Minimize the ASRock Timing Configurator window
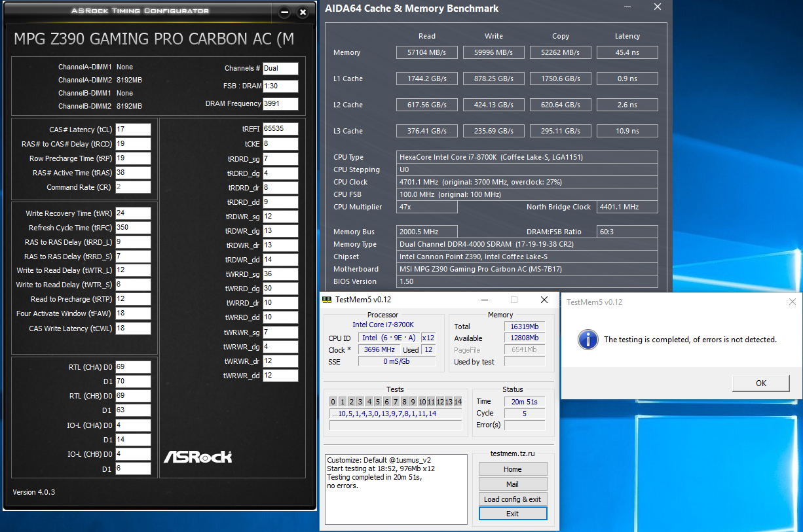803x532 pixels. click(284, 12)
